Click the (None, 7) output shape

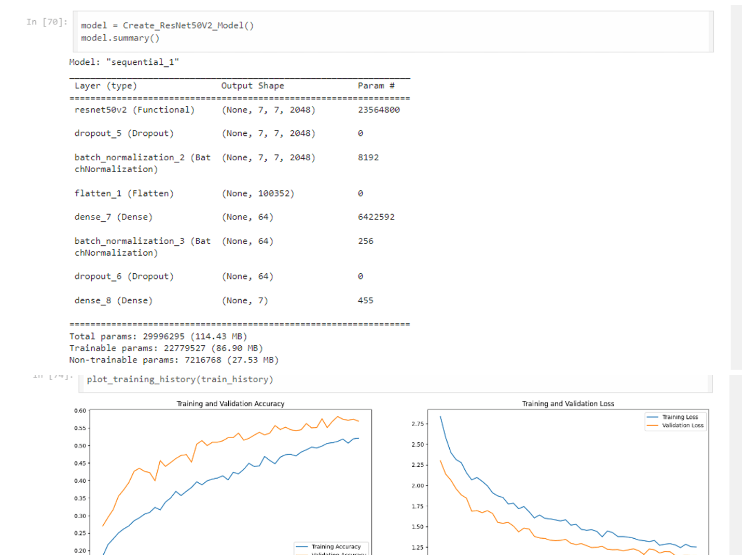pos(245,300)
